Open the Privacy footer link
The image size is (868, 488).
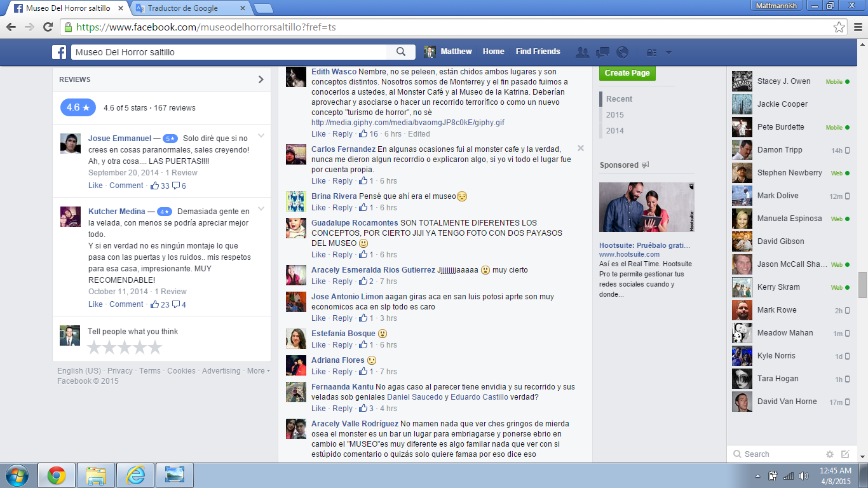[120, 371]
